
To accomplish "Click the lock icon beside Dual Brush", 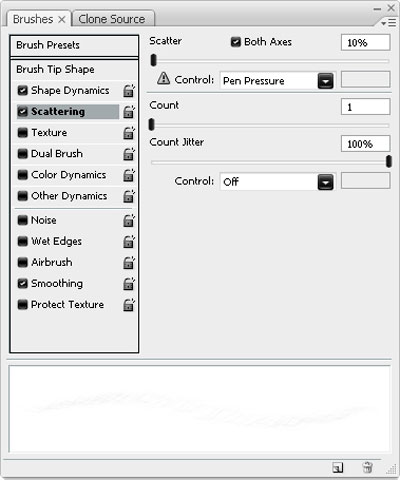I will [x=129, y=154].
